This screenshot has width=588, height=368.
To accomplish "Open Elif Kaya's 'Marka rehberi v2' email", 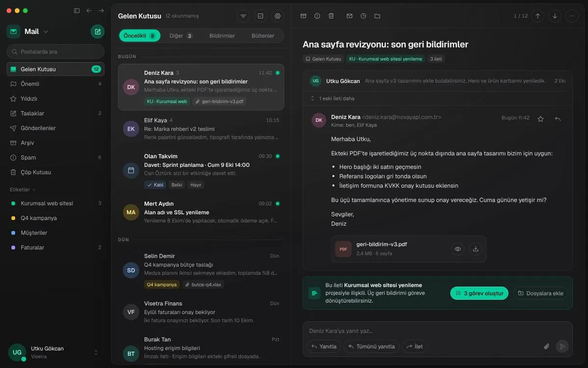I will [x=201, y=129].
